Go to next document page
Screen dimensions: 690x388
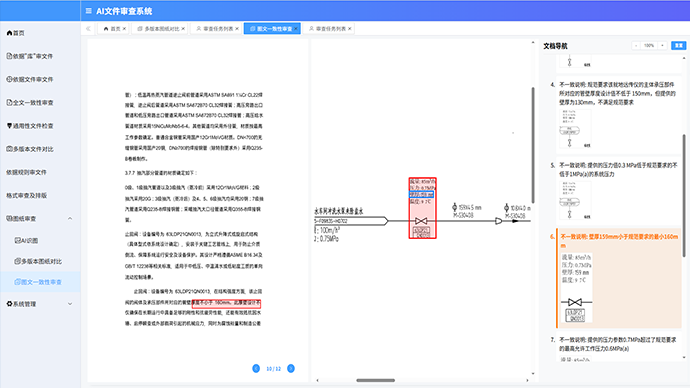(291, 369)
